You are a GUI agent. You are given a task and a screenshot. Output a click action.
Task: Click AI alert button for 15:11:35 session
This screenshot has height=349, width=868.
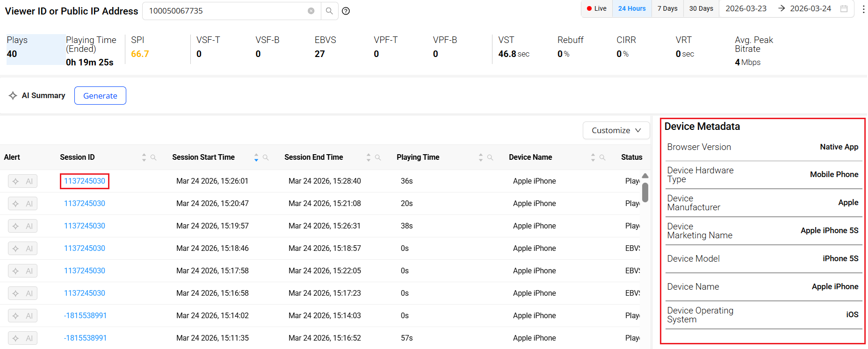tap(22, 338)
